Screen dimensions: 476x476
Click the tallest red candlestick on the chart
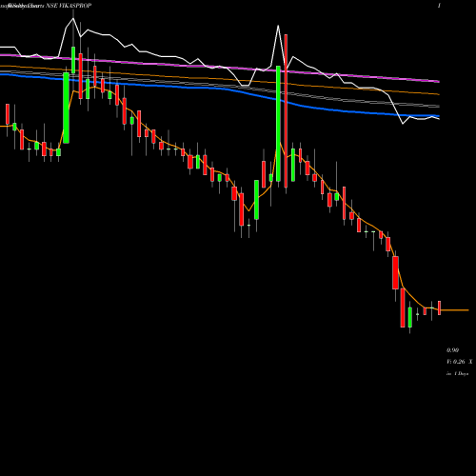pyautogui.click(x=286, y=111)
